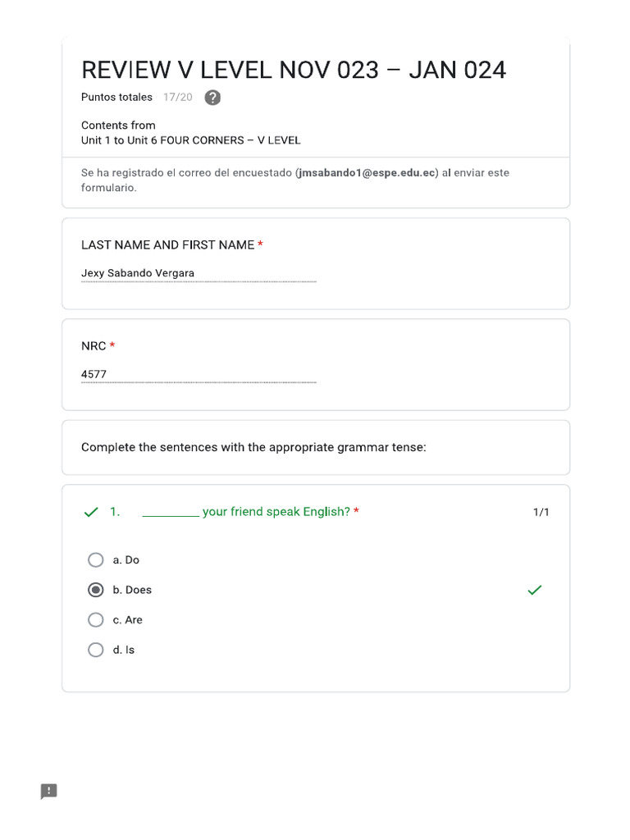Screen dimensions: 630x840
Task: Select the "a. Do" radio option
Action: point(96,560)
